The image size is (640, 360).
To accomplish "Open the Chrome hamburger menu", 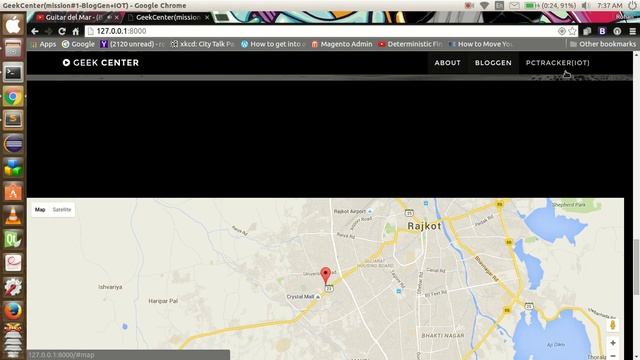I will pyautogui.click(x=632, y=31).
